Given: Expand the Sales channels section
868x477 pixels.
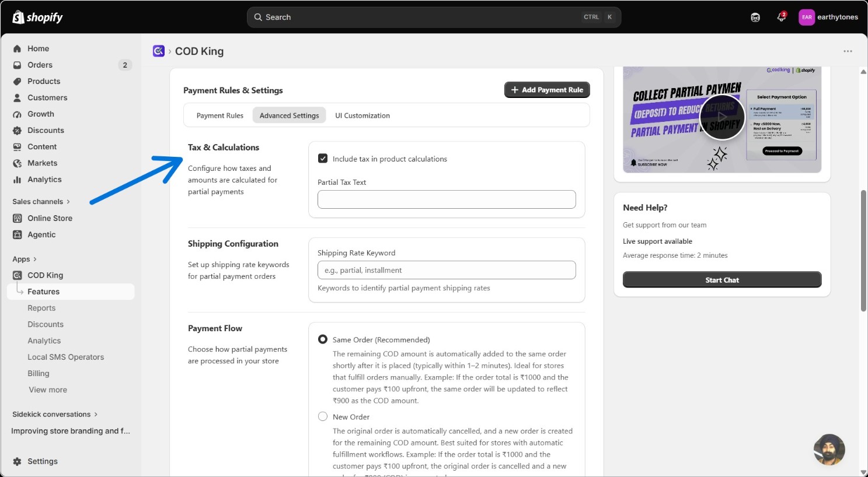Looking at the screenshot, I should point(41,202).
